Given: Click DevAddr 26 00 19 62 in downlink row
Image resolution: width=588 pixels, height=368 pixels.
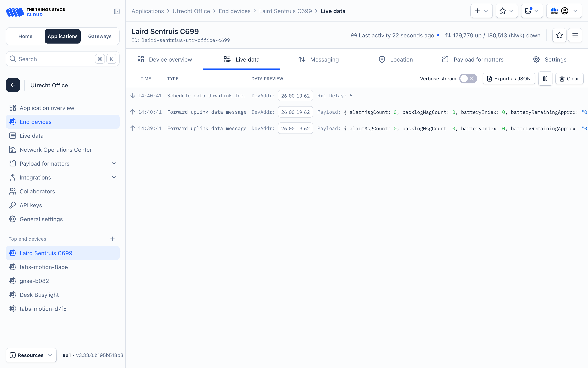Looking at the screenshot, I should coord(295,96).
